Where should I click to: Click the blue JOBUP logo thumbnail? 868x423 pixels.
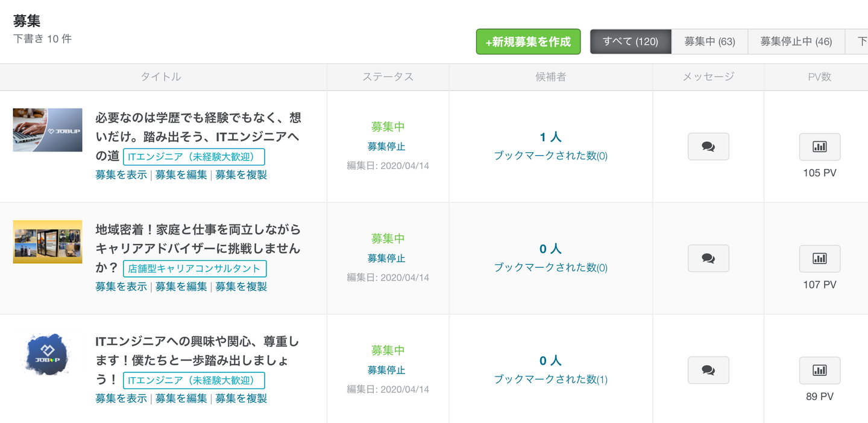point(48,354)
